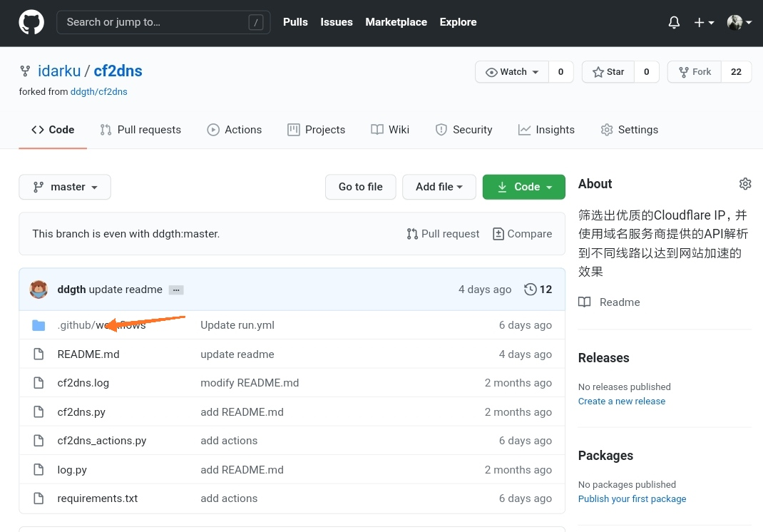Click the GitHub Octocat logo
The height and width of the screenshot is (532, 763).
(x=31, y=22)
